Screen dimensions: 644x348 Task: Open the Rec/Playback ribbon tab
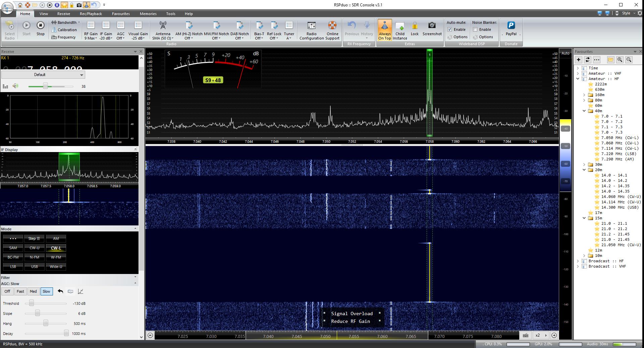[x=91, y=14]
